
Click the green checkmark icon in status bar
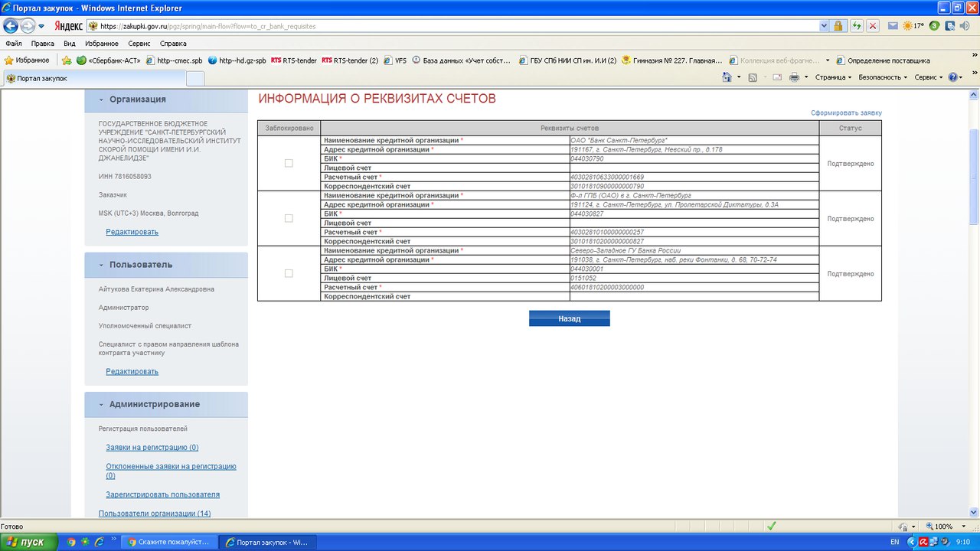click(x=772, y=527)
